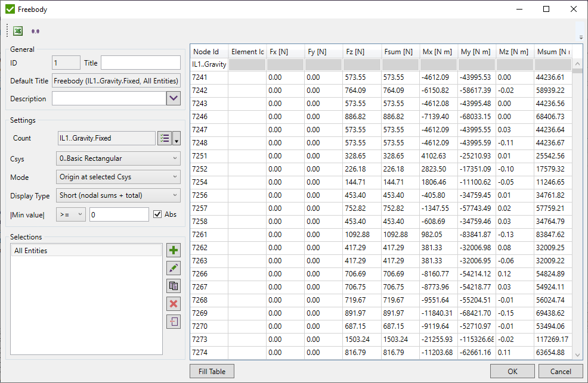Click the Node Id column header
Image resolution: width=588 pixels, height=383 pixels.
click(209, 52)
